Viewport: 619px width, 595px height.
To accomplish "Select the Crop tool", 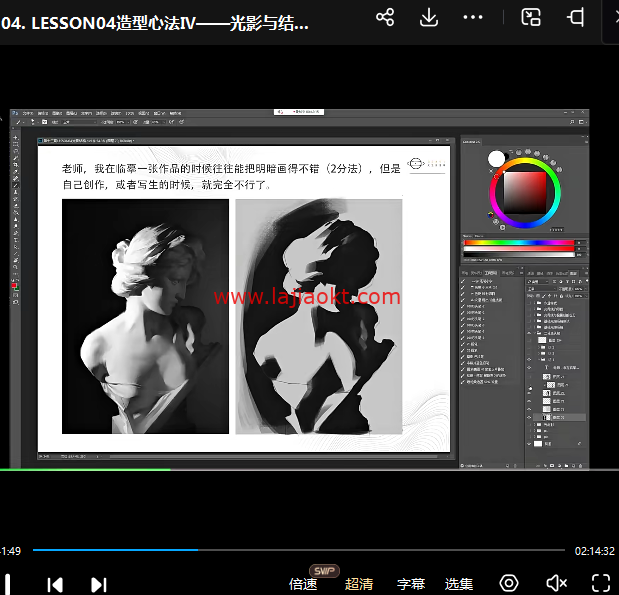I will [16, 165].
